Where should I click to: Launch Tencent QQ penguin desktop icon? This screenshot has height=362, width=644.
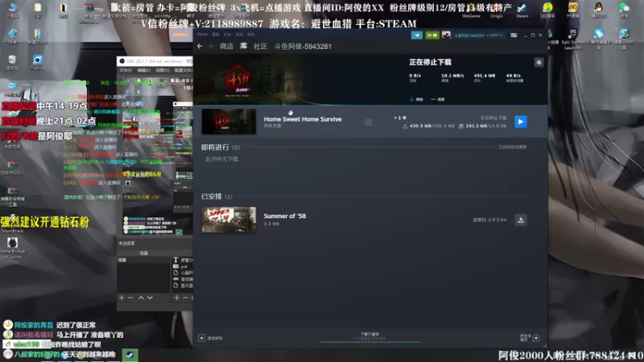(598, 10)
